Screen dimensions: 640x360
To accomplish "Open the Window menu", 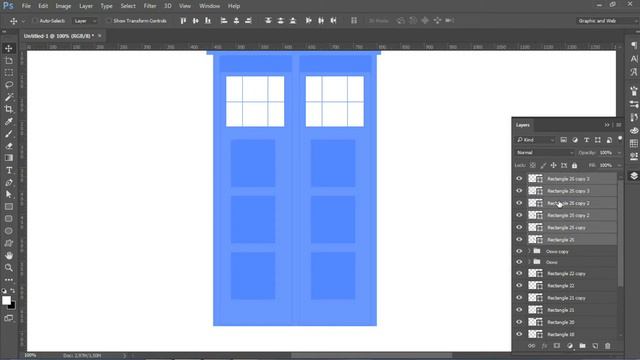I will tap(210, 6).
